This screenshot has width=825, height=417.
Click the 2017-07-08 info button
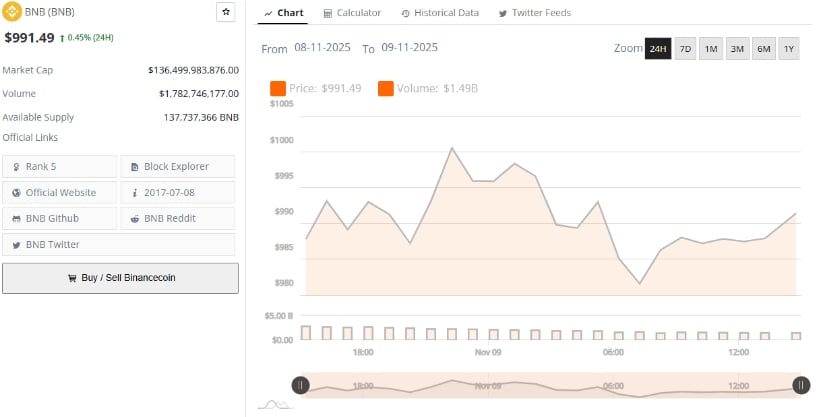point(177,192)
